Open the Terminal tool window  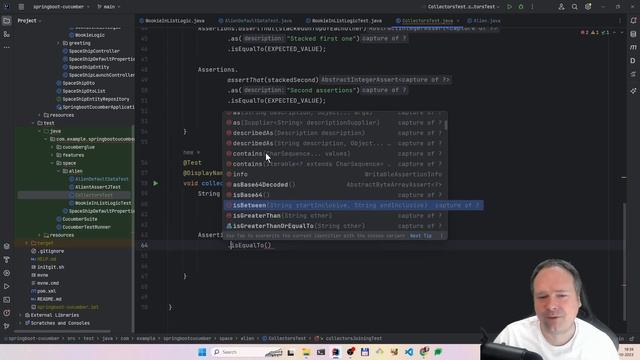(x=7, y=300)
